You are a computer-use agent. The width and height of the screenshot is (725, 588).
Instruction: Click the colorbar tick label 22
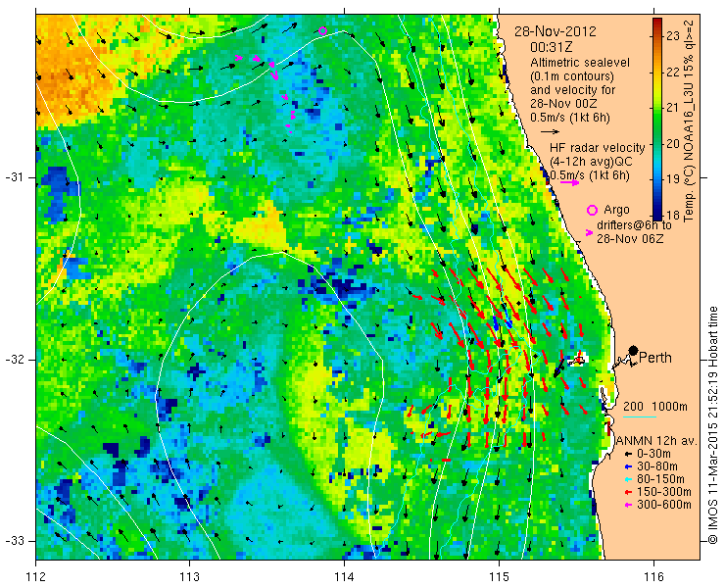(672, 72)
